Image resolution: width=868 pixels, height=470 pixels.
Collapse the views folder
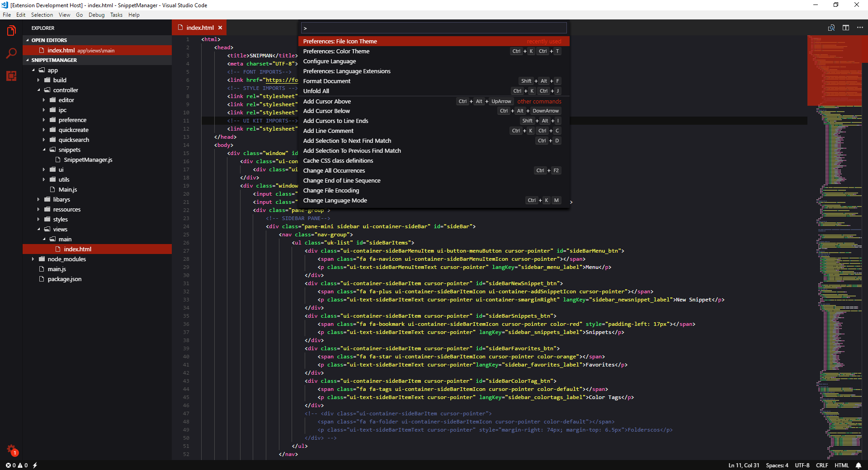97,229
